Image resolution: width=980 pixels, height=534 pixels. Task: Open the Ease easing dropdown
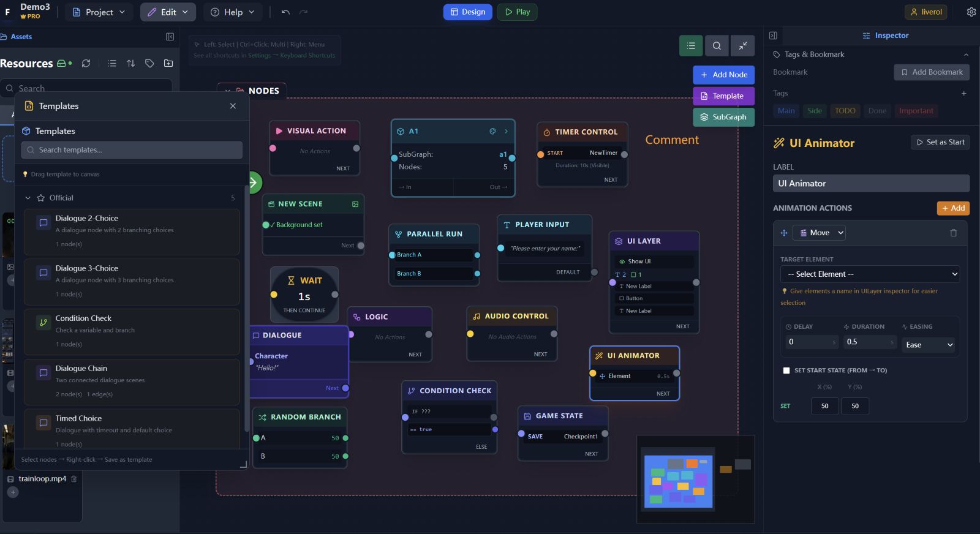pos(928,345)
